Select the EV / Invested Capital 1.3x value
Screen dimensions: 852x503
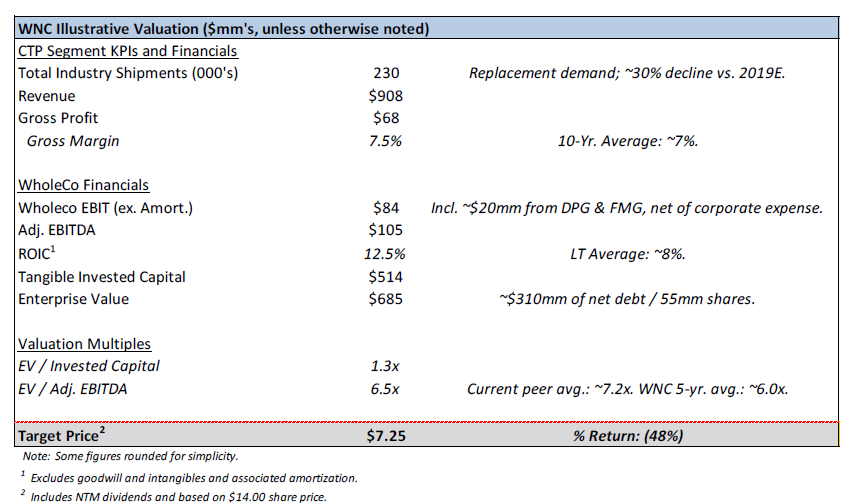[385, 367]
